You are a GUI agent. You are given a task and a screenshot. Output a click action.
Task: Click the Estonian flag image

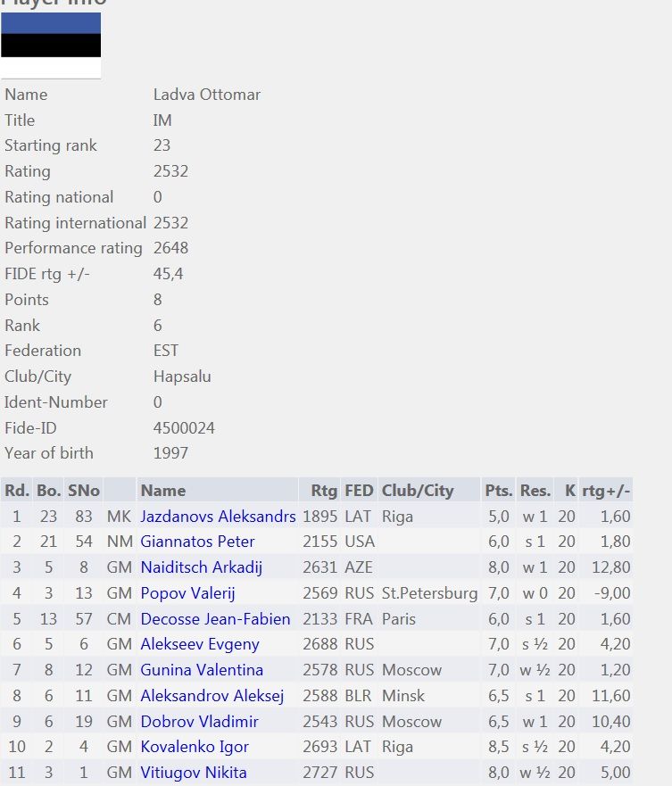point(51,46)
